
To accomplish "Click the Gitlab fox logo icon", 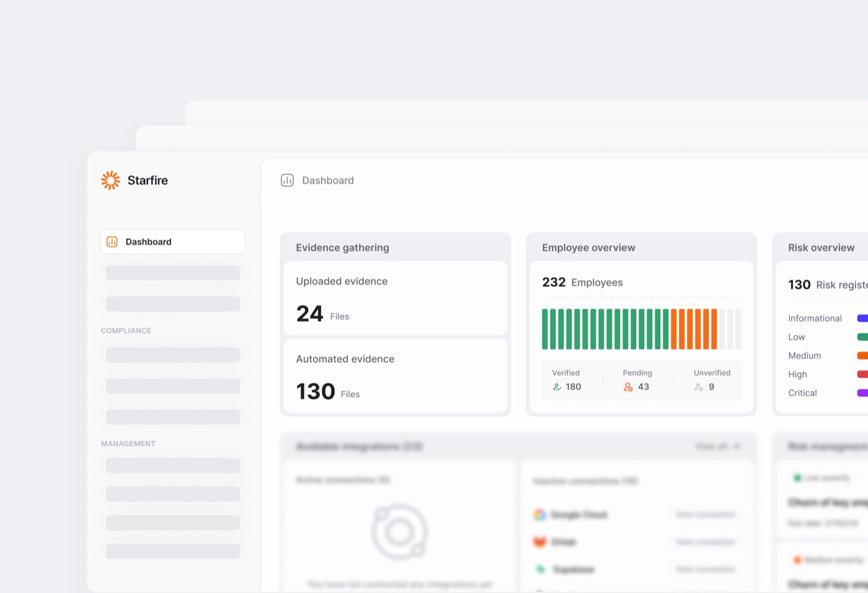I will [x=540, y=542].
